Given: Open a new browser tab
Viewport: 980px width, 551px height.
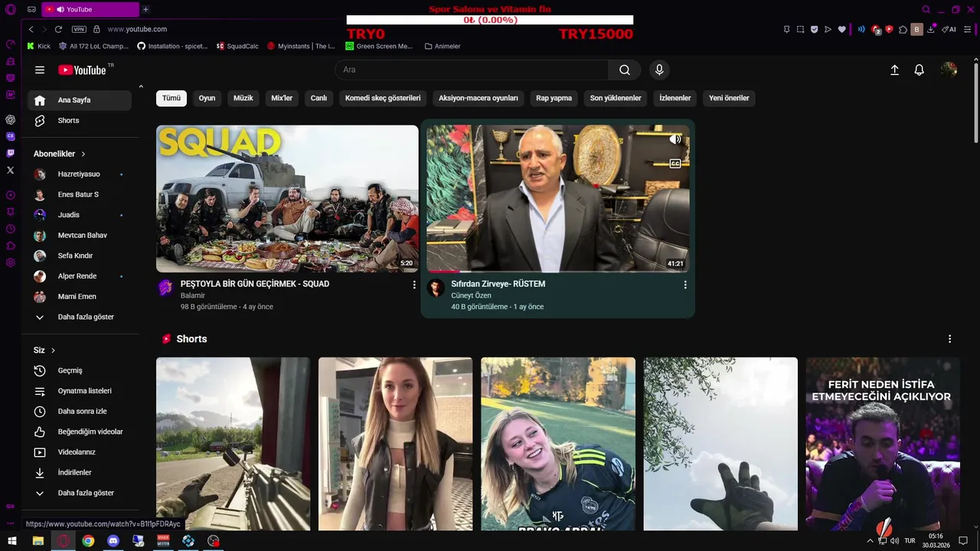Looking at the screenshot, I should click(x=145, y=9).
